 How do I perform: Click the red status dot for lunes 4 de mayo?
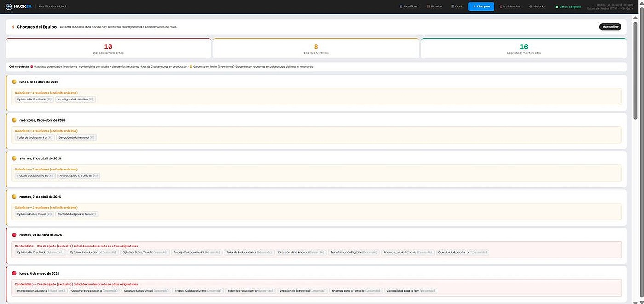coord(14,273)
